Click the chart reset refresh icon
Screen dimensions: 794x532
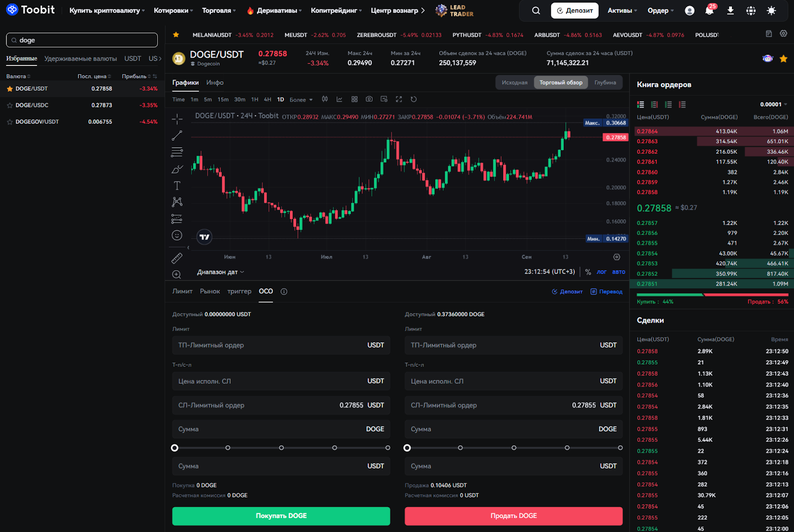point(413,99)
